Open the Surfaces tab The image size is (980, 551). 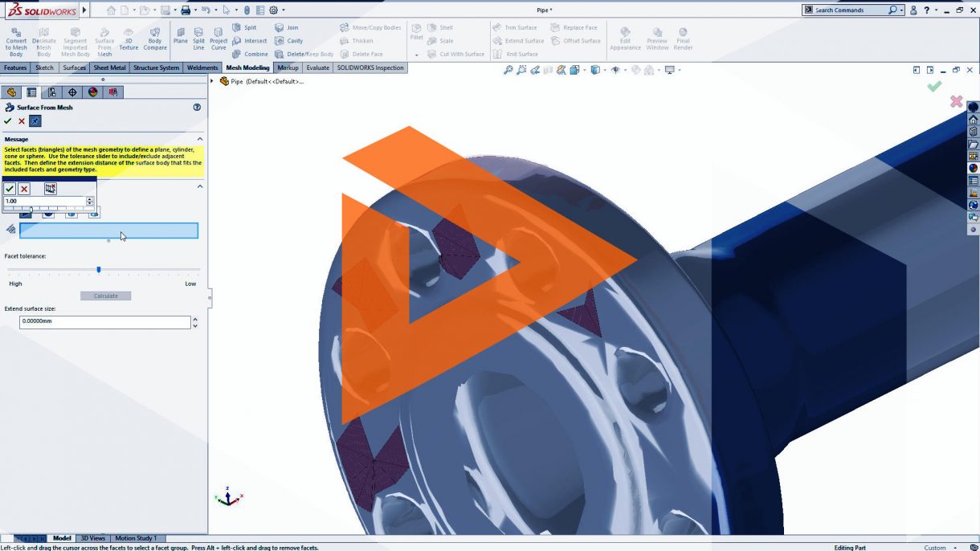pos(74,67)
